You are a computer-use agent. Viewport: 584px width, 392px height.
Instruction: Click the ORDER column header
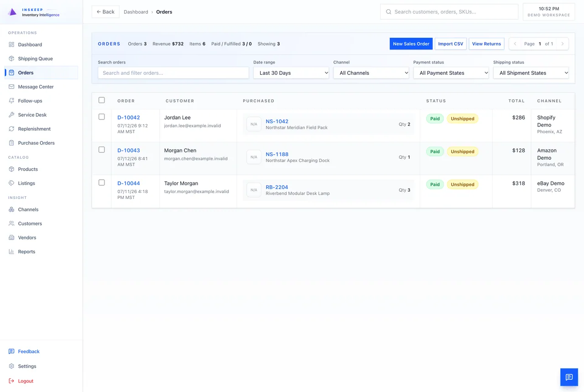point(126,101)
